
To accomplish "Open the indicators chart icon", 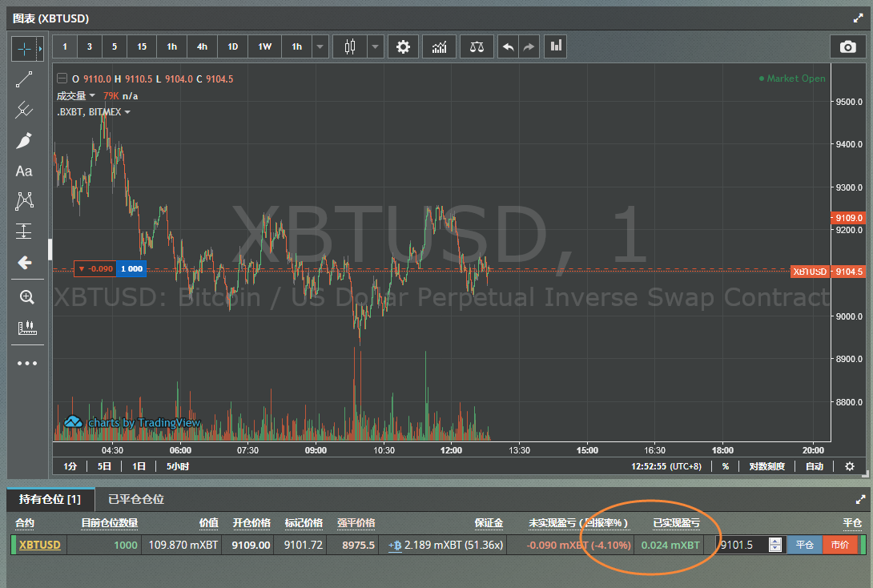I will [439, 46].
